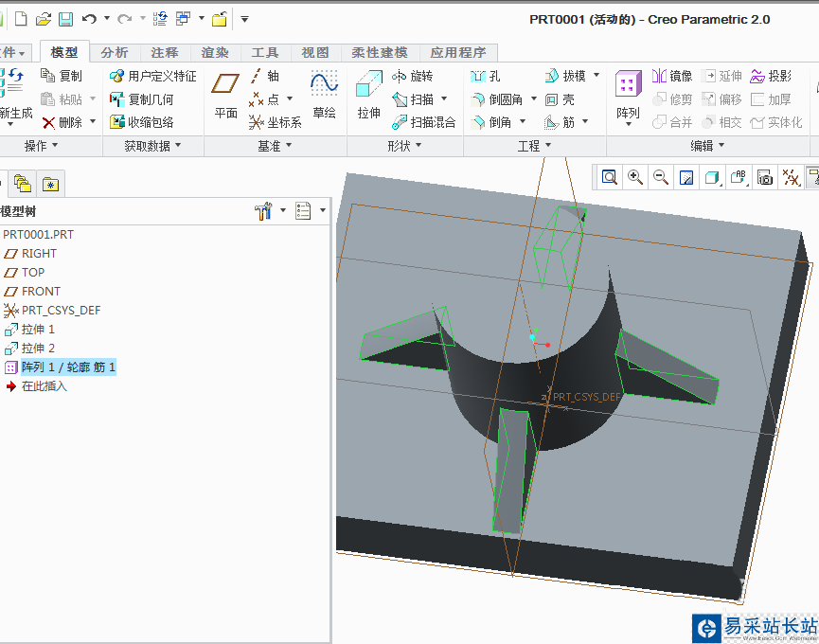Image resolution: width=819 pixels, height=644 pixels.
Task: Click the refit zoom view icon
Action: click(609, 177)
